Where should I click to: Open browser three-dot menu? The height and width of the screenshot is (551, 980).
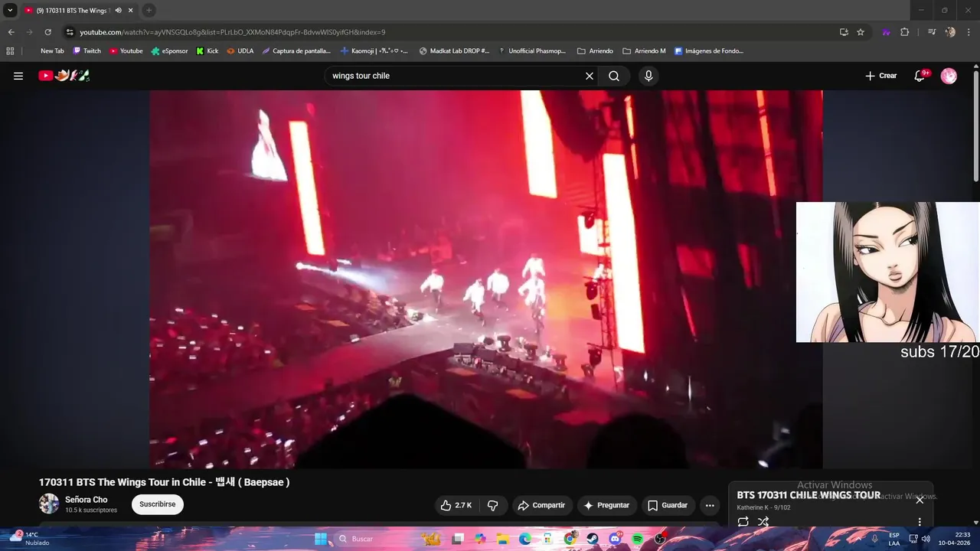969,32
